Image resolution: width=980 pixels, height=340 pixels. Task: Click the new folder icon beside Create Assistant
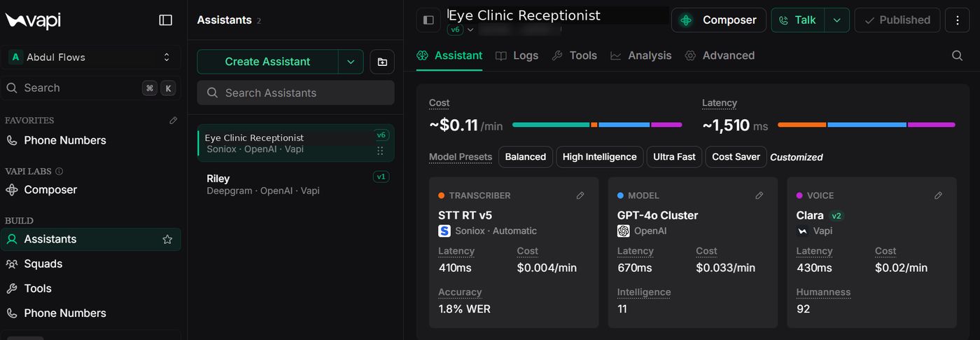coord(382,62)
